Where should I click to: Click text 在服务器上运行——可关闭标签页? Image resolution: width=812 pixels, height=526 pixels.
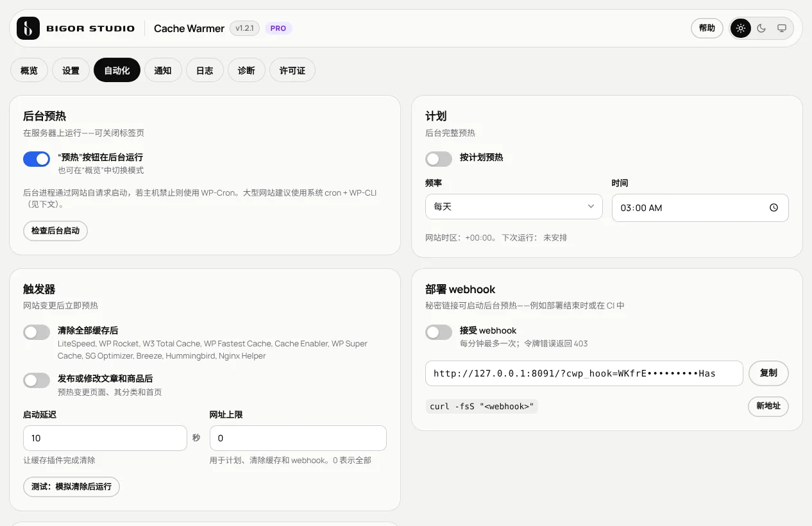[84, 133]
